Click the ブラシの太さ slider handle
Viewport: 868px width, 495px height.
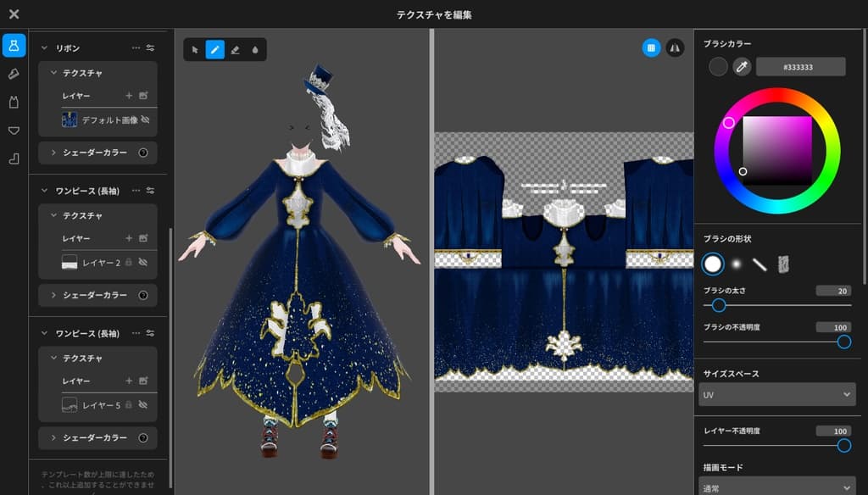click(719, 305)
